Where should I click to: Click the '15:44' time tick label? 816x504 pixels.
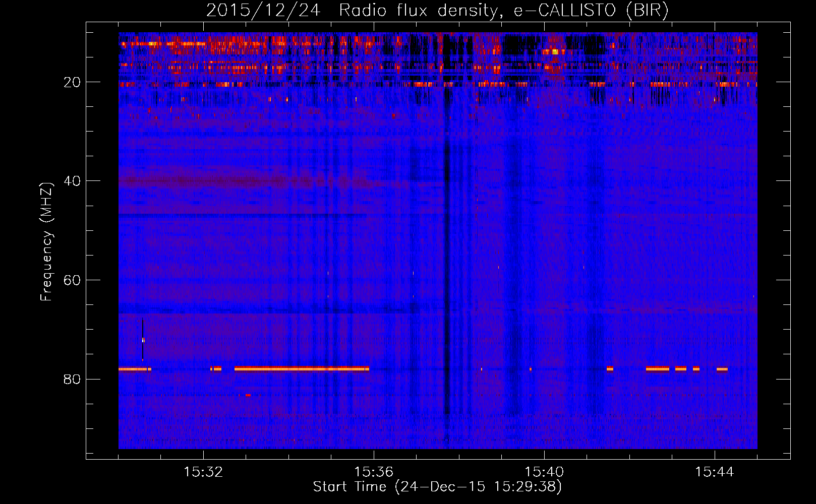pos(715,472)
